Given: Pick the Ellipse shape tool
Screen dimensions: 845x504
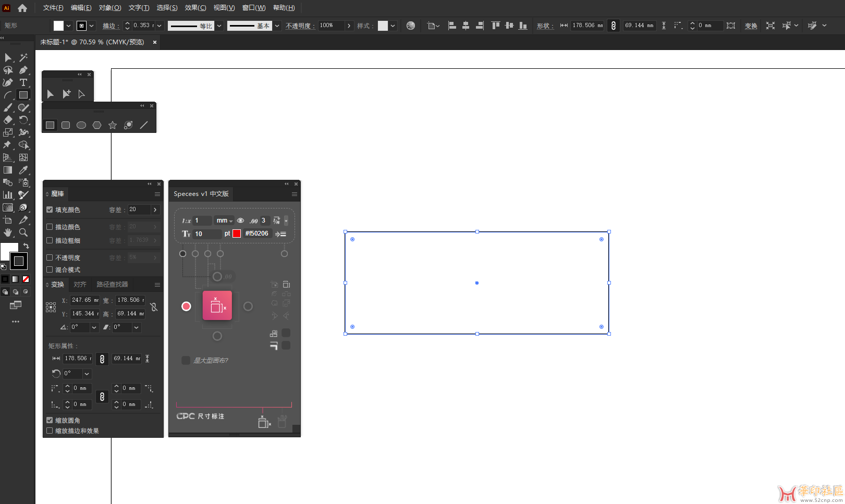Looking at the screenshot, I should tap(81, 125).
